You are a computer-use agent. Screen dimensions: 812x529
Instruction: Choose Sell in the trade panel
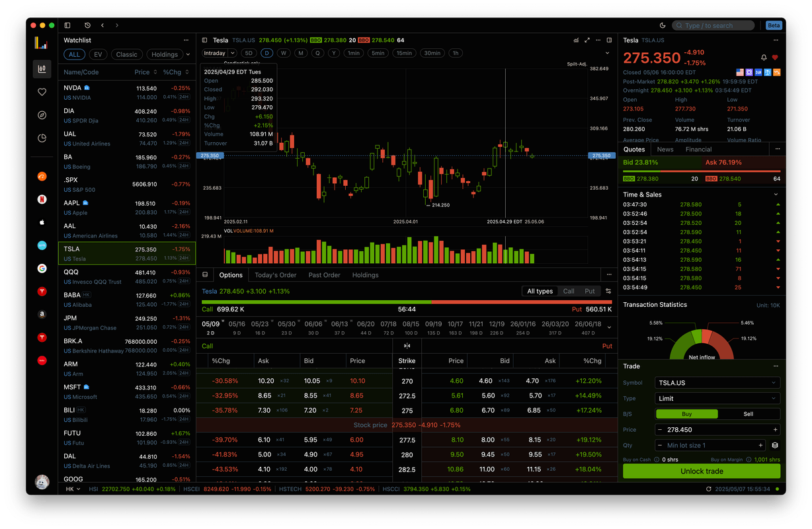pos(749,414)
